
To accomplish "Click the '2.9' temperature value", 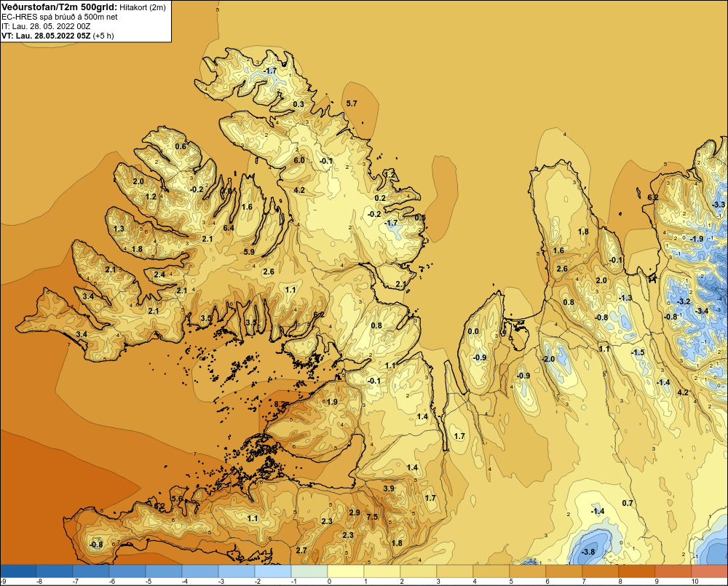I will tap(355, 512).
